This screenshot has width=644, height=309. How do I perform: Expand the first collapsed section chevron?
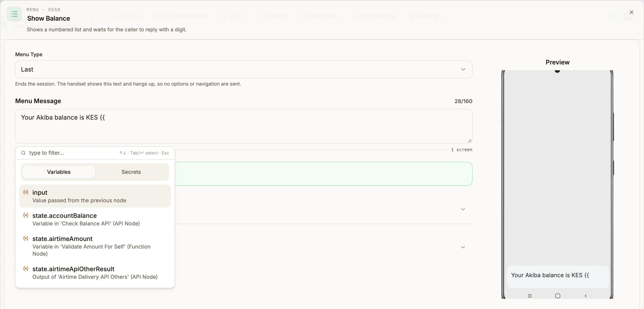463,209
